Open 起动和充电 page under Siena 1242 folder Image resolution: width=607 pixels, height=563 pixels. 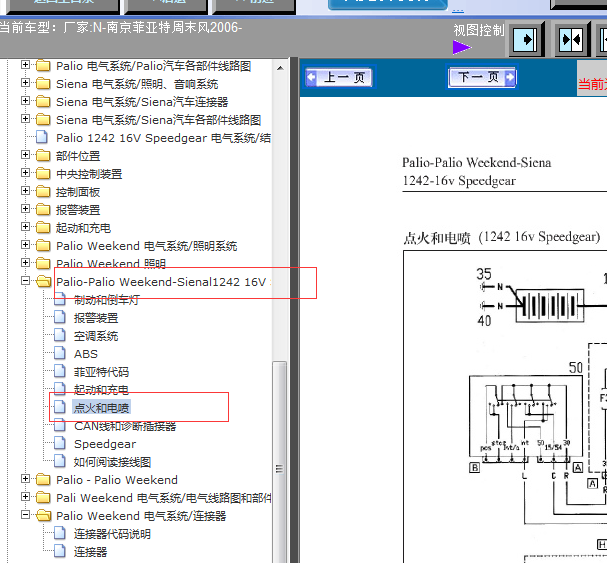click(101, 390)
